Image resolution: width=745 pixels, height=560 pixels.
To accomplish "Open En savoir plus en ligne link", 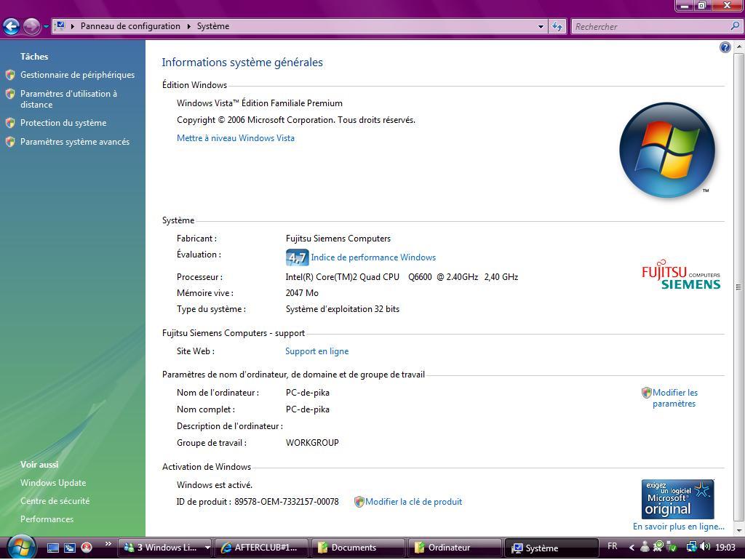I will (679, 527).
